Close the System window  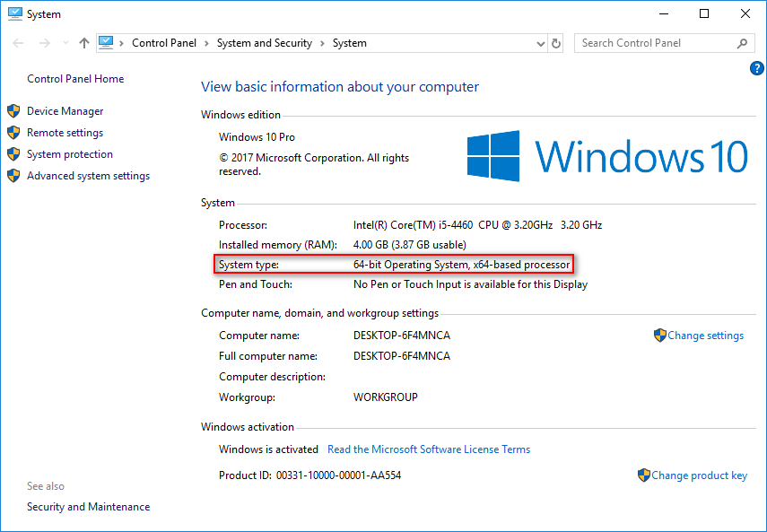tap(745, 13)
